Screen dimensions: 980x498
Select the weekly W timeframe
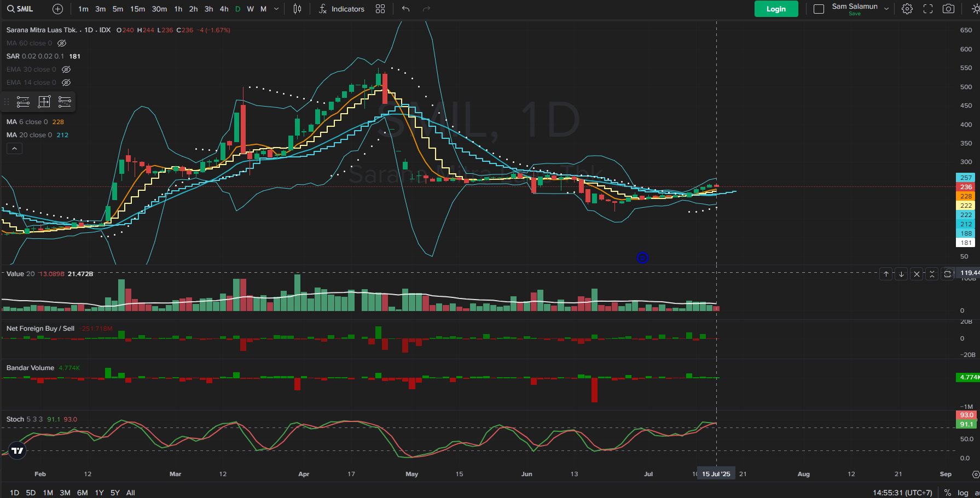point(250,9)
